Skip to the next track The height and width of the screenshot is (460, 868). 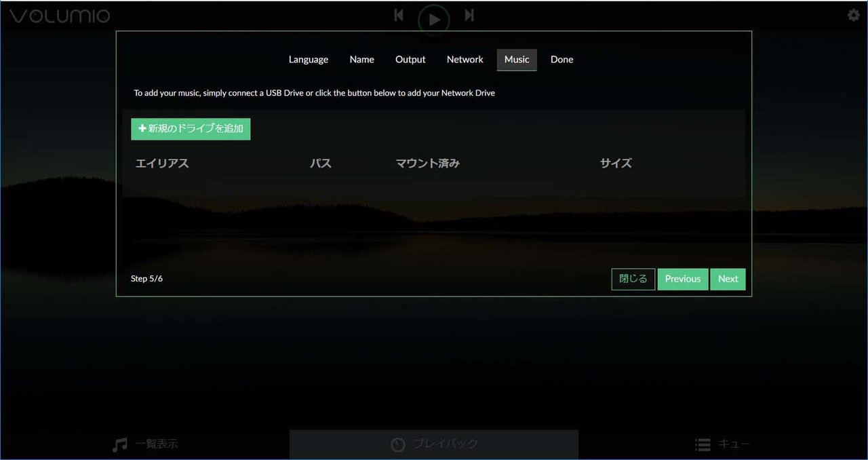point(469,14)
